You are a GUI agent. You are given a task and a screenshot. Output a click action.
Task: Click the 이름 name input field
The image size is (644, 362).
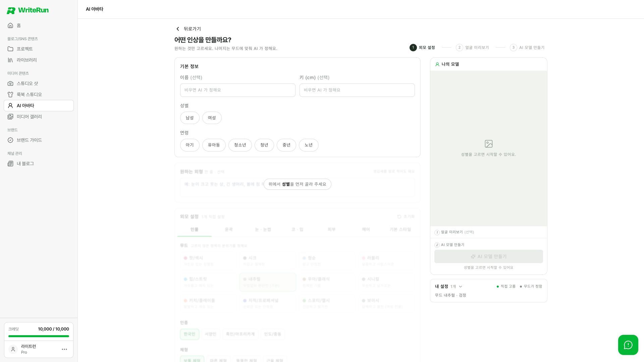coord(238,90)
